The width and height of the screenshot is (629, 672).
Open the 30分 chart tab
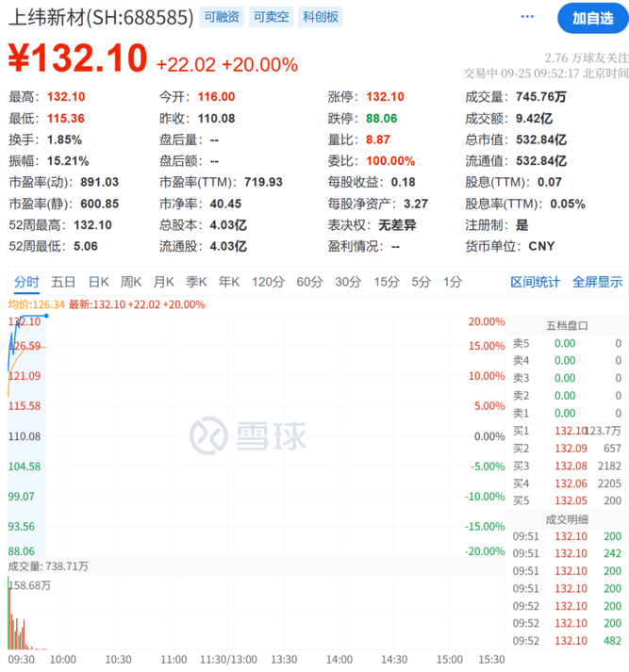[348, 282]
